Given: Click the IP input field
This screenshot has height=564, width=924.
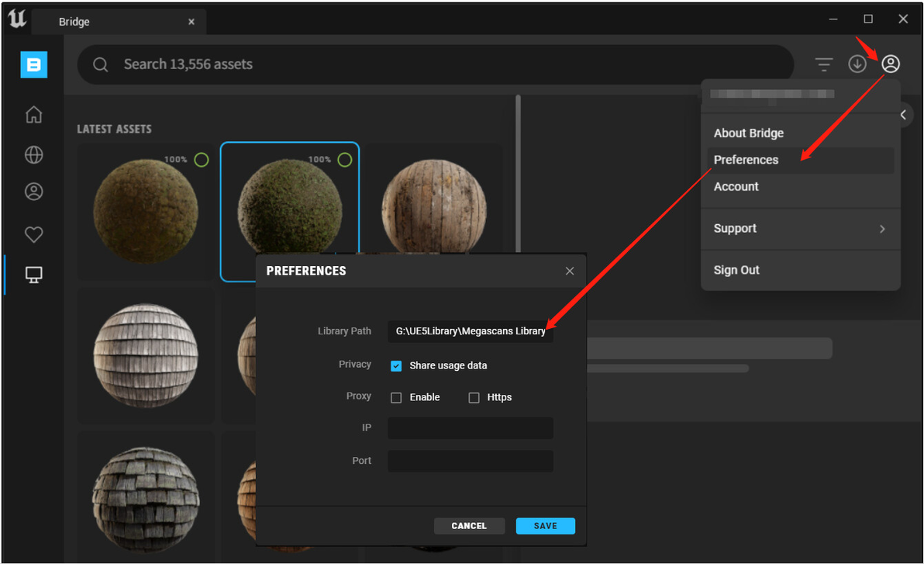Looking at the screenshot, I should point(471,427).
